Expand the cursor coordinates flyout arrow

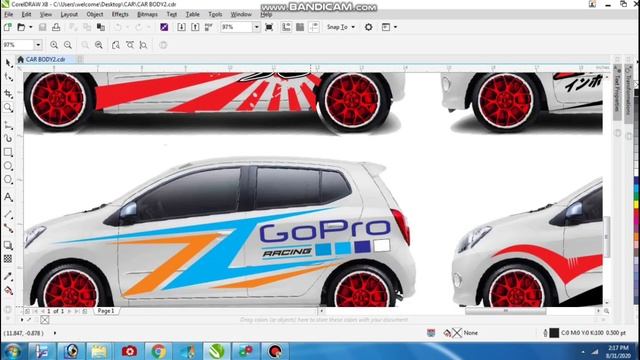(x=55, y=333)
